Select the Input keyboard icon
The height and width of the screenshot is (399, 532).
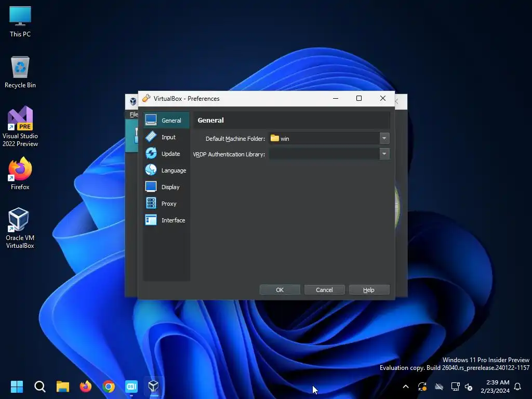point(151,137)
